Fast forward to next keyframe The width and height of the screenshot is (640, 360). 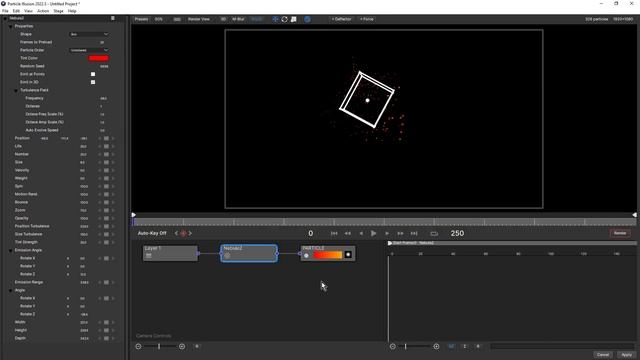400,233
